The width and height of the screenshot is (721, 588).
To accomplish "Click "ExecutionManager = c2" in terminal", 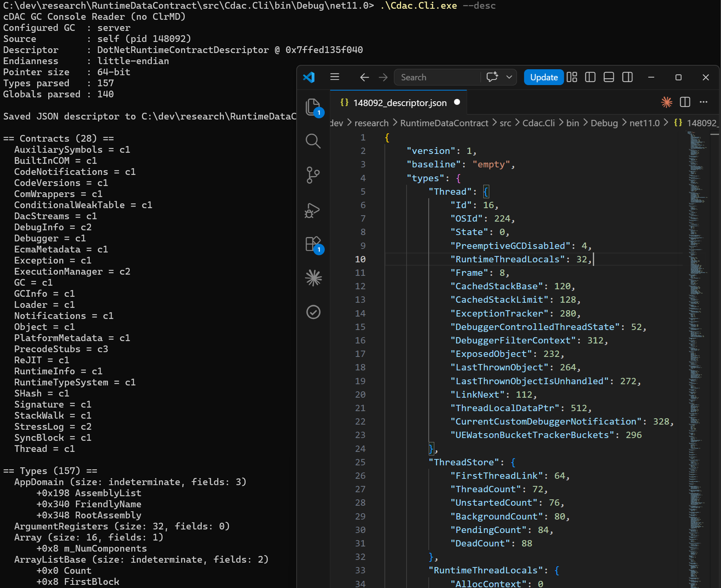I will coord(72,271).
